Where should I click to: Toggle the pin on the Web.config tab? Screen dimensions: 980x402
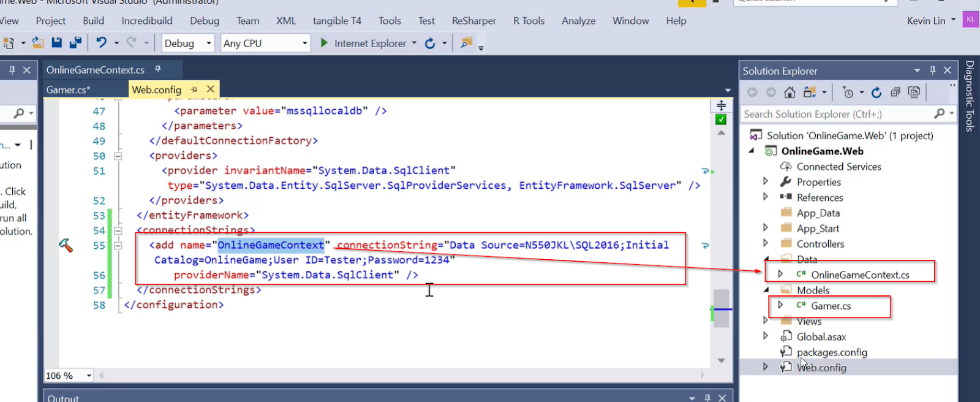pyautogui.click(x=194, y=89)
